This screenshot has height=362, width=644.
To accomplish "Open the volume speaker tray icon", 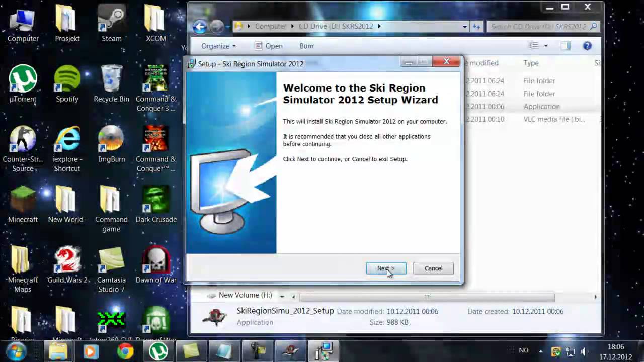I will pos(585,351).
